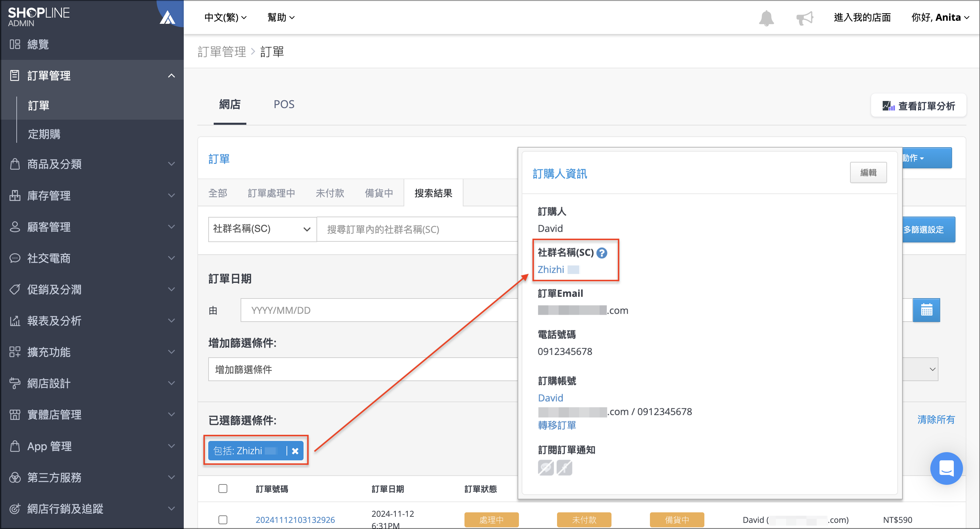Image resolution: width=980 pixels, height=529 pixels.
Task: Open the 中文(繁) language dropdown
Action: click(x=226, y=17)
